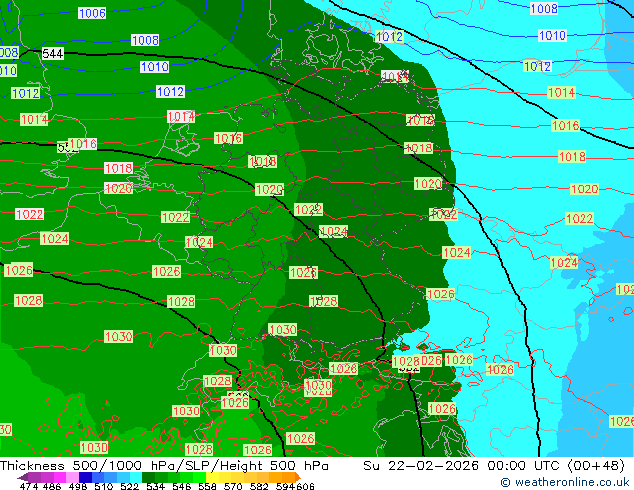This screenshot has width=634, height=490.
Task: Click the 522 value on the legend scale
Action: tap(129, 486)
